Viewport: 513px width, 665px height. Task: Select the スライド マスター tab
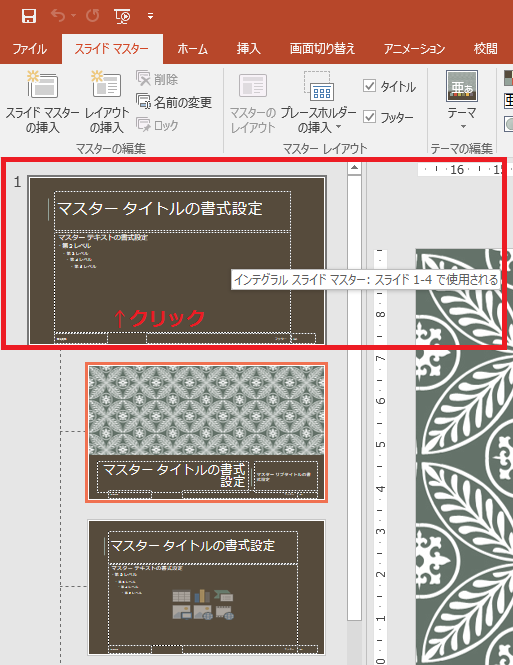pyautogui.click(x=112, y=49)
